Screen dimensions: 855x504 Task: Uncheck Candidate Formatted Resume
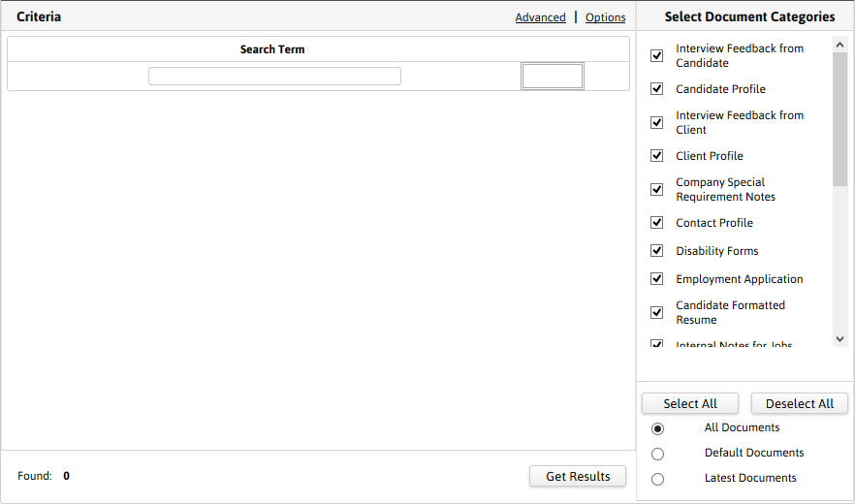[657, 313]
